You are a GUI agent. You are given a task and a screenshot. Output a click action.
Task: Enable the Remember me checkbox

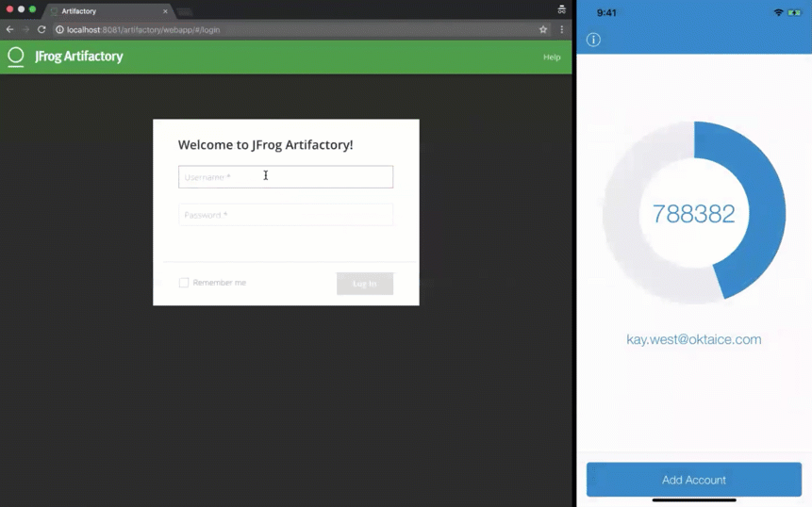184,283
